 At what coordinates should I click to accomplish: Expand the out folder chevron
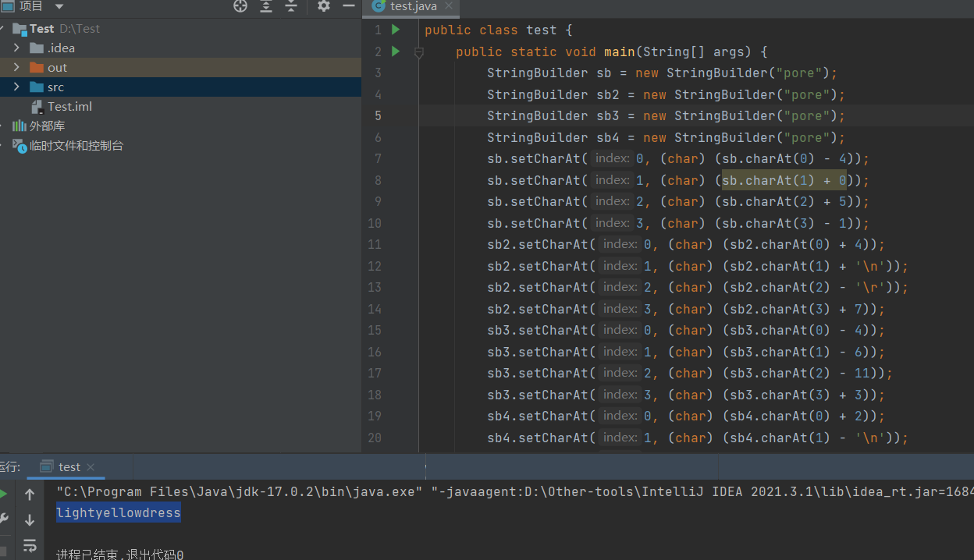(x=16, y=67)
